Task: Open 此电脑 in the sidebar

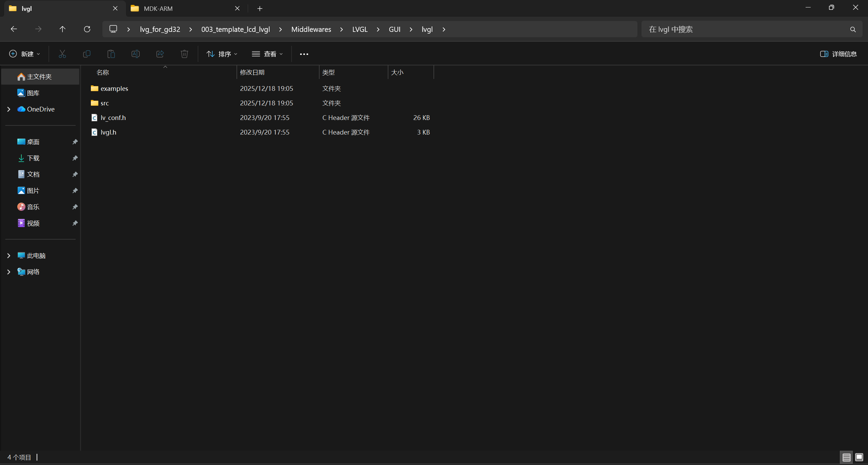Action: [x=40, y=256]
